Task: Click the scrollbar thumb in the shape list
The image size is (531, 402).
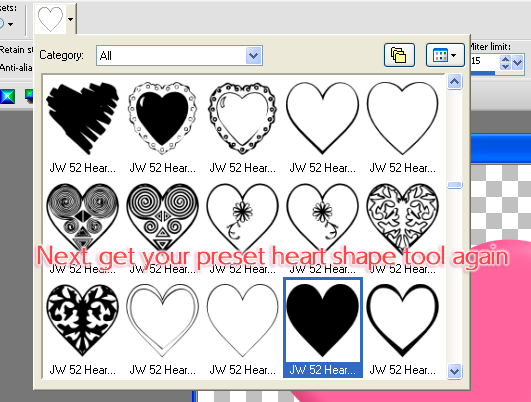Action: [x=454, y=185]
